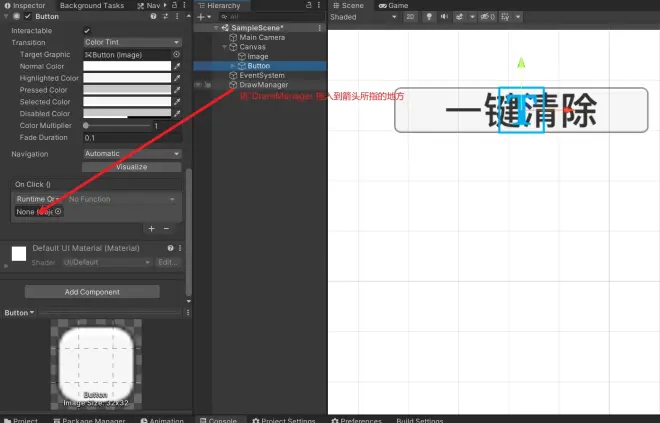Screen dimensions: 660x423
Task: Open the Shaded draw mode dropdown
Action: pyautogui.click(x=364, y=17)
